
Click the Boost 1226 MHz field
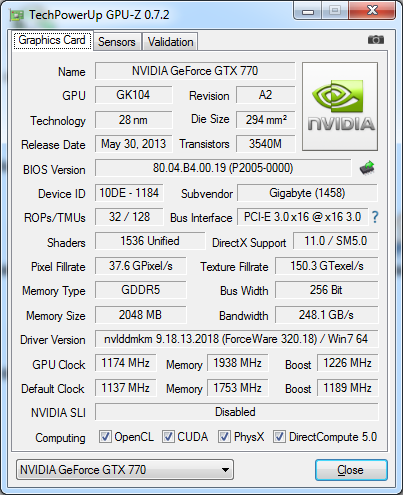[x=348, y=363]
